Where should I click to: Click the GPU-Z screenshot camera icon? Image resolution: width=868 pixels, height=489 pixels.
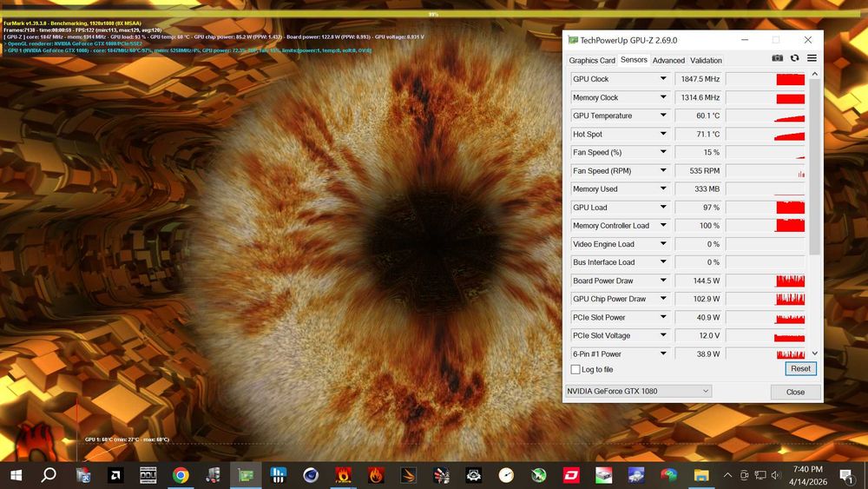778,58
